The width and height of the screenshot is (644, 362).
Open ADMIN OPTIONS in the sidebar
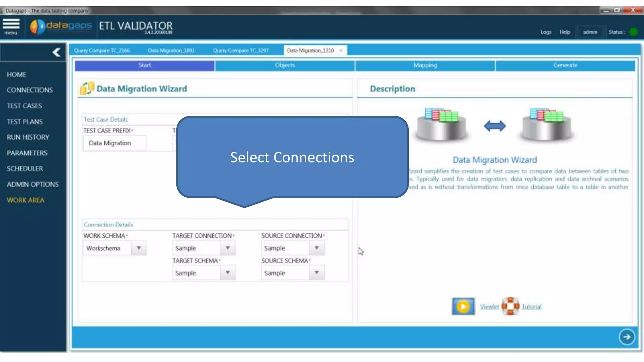coord(33,184)
